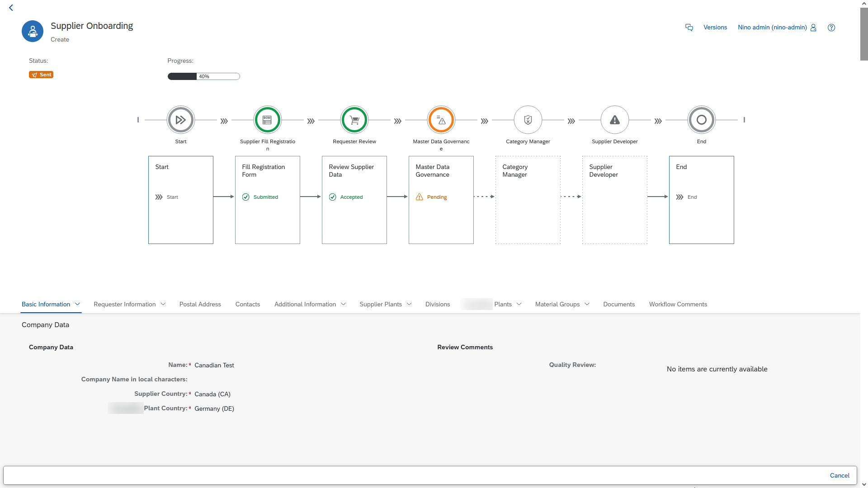
Task: Click the Category Manager shield icon
Action: point(528,120)
